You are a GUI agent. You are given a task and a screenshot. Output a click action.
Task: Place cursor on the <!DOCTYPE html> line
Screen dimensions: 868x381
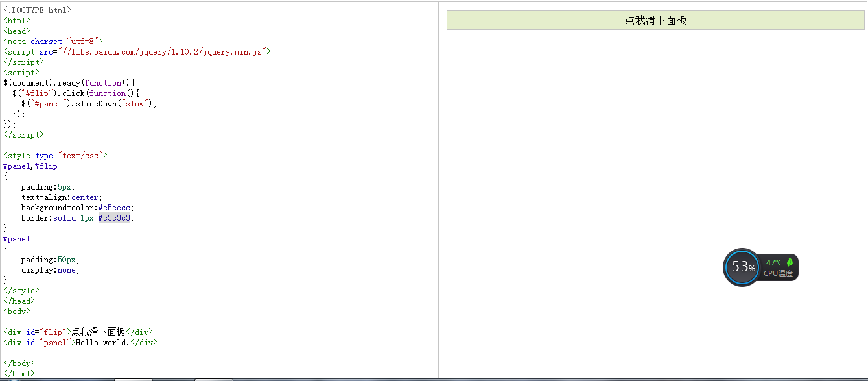(37, 10)
